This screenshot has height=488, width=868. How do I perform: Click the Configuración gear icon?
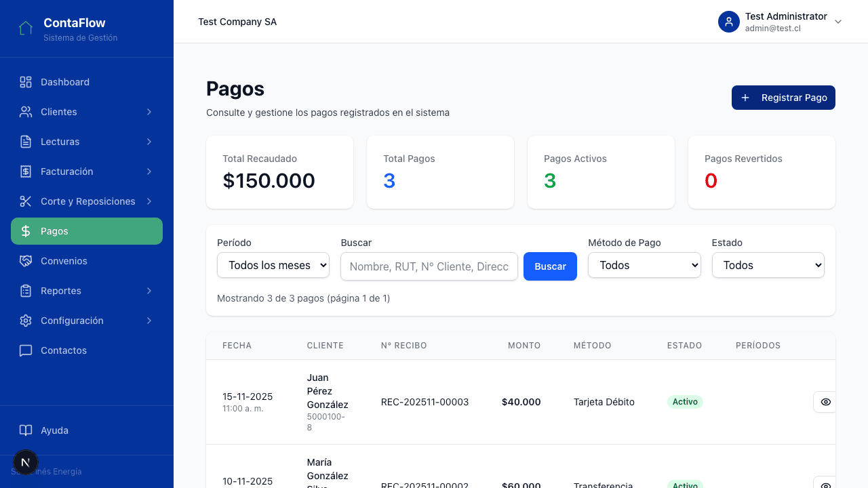[x=26, y=321]
